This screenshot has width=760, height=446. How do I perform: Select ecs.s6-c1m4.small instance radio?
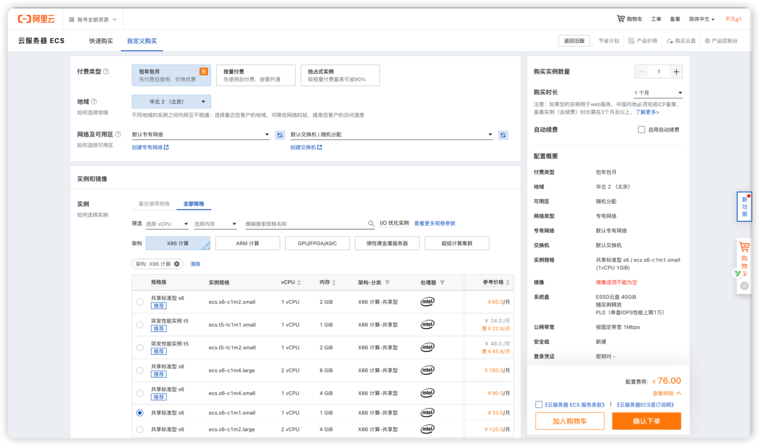140,393
